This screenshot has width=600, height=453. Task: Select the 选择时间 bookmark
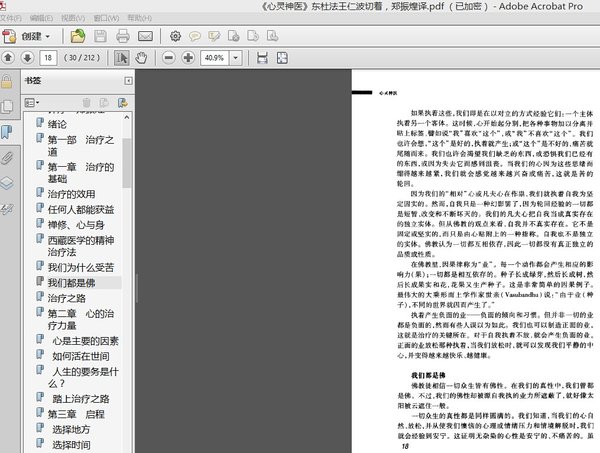tap(71, 445)
